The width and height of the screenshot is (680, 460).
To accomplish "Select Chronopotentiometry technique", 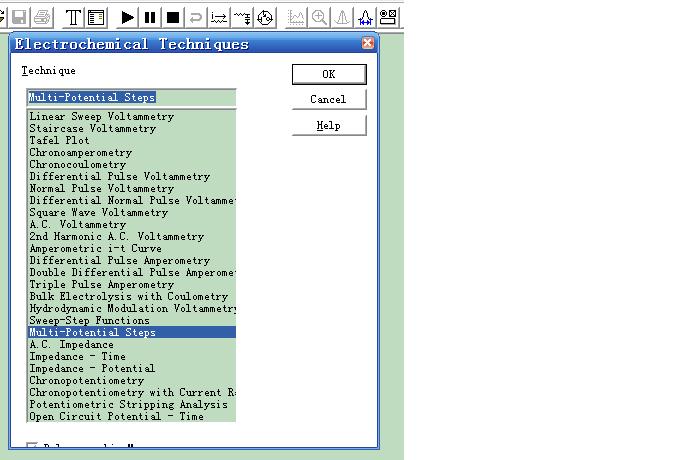I will (131, 381).
